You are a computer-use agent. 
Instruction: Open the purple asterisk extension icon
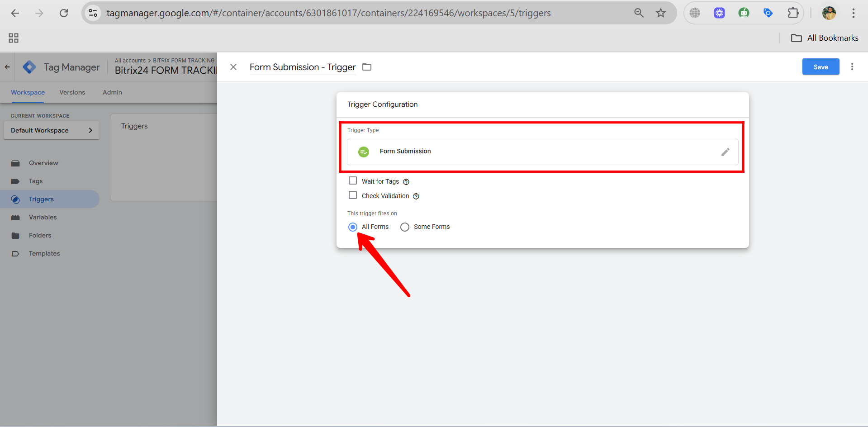[719, 13]
